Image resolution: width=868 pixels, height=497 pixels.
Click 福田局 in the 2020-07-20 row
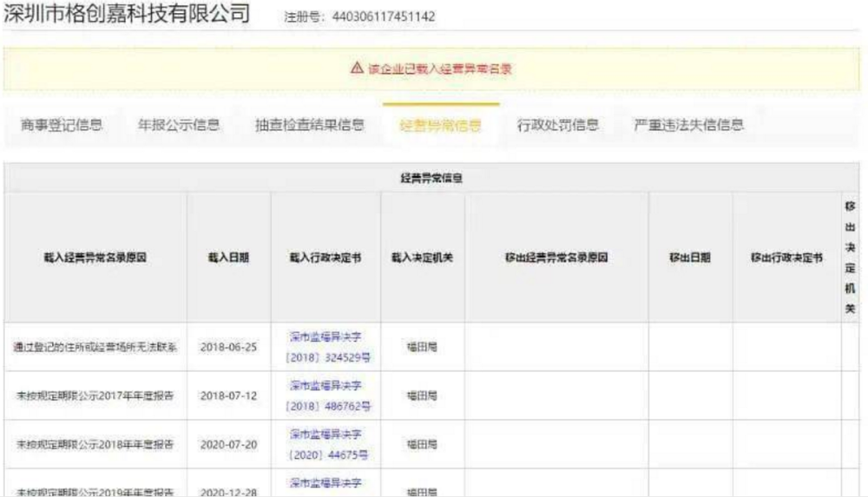(423, 445)
